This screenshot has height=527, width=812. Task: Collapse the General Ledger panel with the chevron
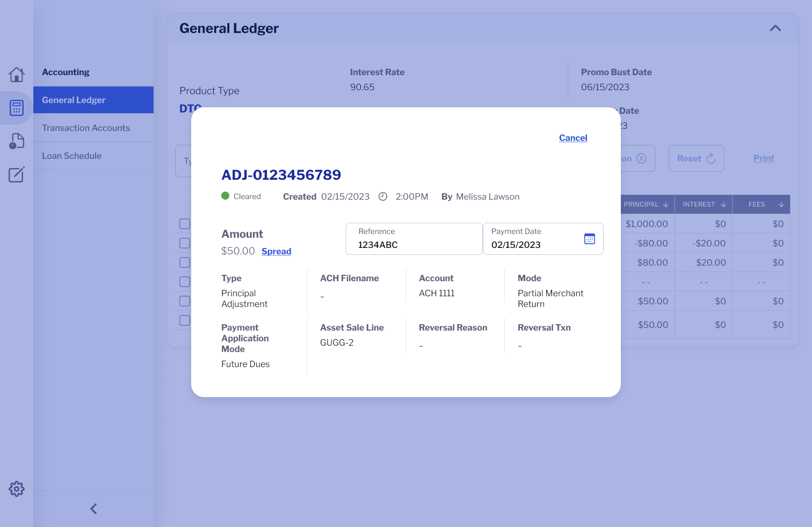click(775, 27)
